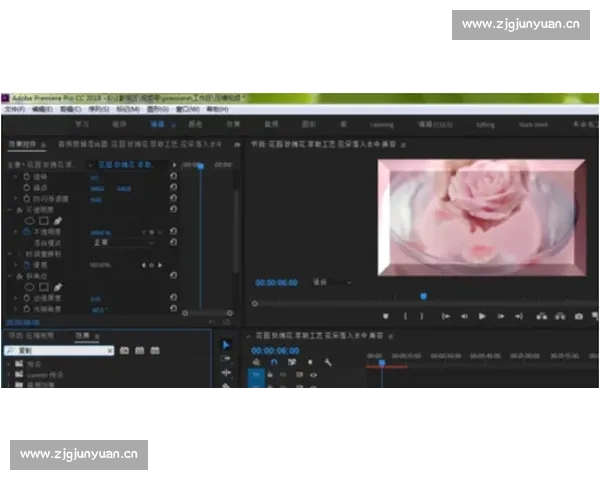Expand the Speed parameter
This screenshot has height=480, width=600.
16,264
